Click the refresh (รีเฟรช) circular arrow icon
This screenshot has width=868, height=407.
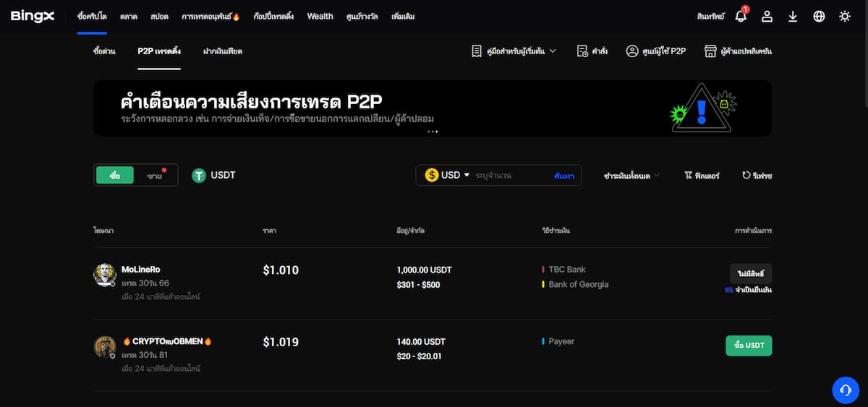[x=746, y=175]
